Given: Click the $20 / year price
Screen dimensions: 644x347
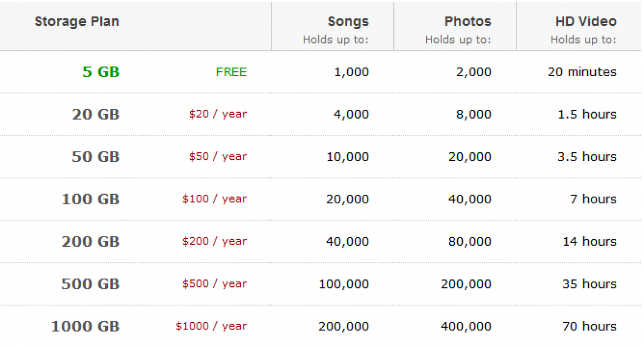Looking at the screenshot, I should click(218, 114).
